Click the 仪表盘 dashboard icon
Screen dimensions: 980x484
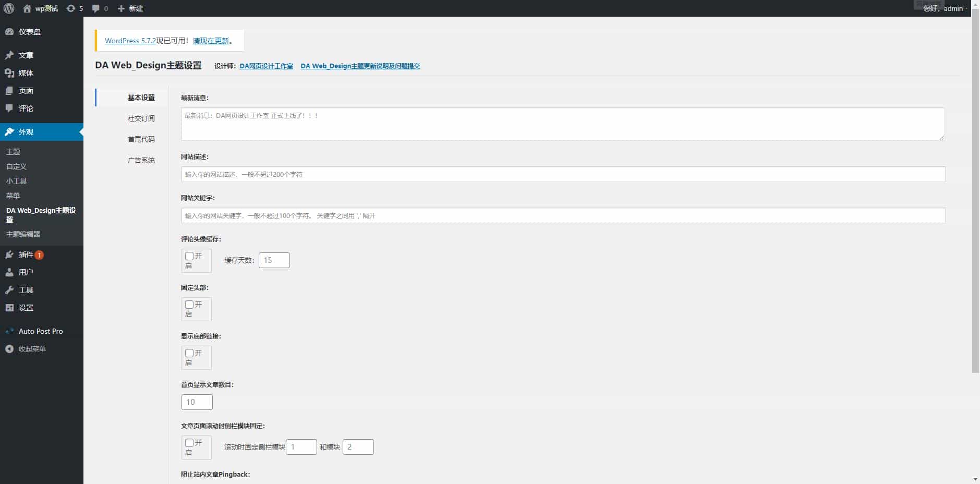pyautogui.click(x=9, y=32)
